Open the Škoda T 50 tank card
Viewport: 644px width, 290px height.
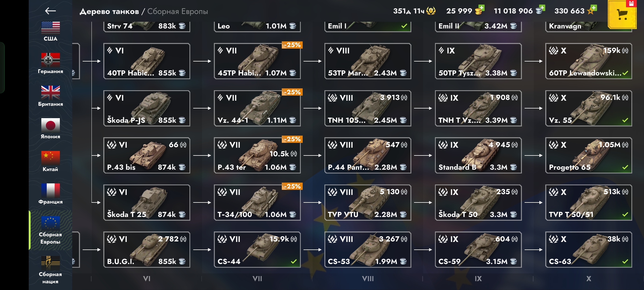[478, 203]
